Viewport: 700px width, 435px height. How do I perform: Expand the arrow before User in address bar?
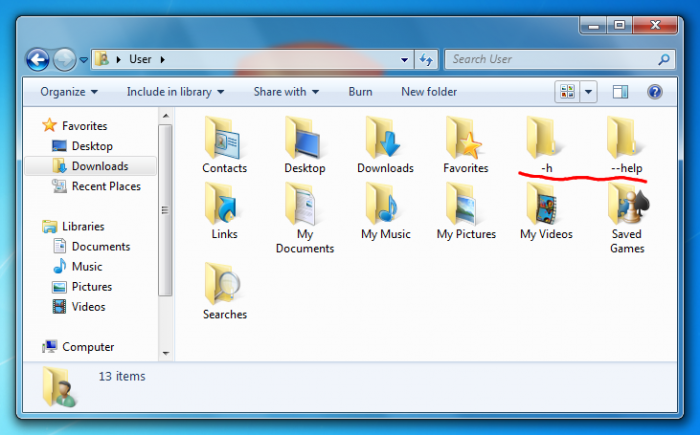(x=118, y=59)
